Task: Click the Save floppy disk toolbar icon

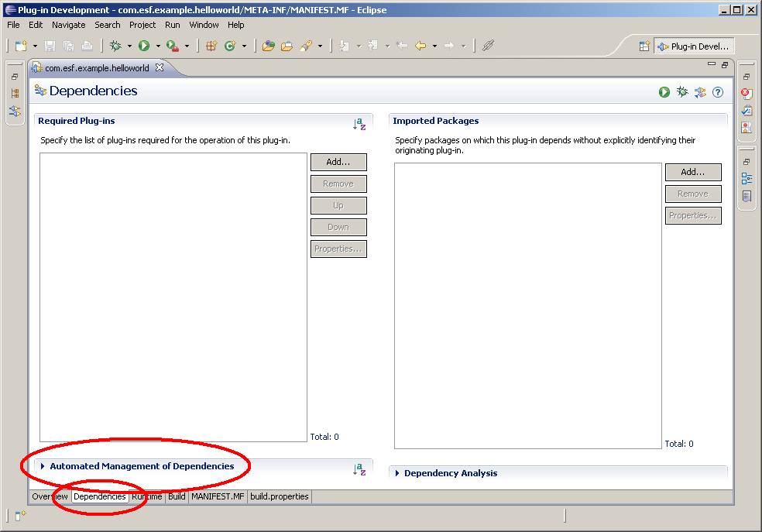Action: tap(50, 46)
